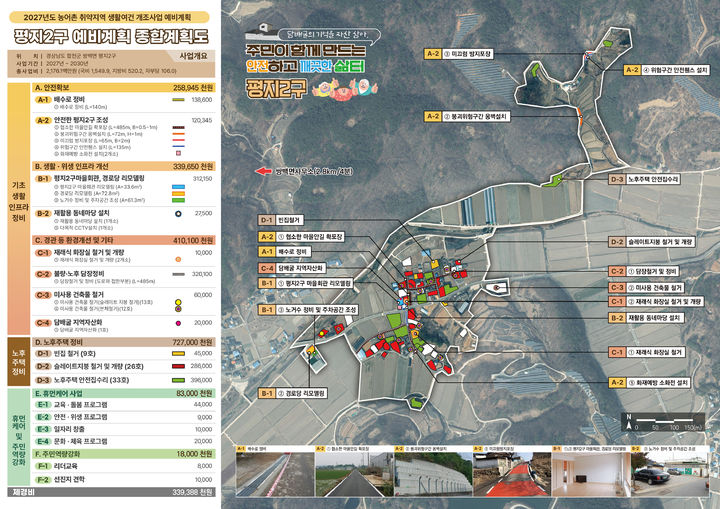Open the 미끄럼방지포장 red road thumbnail

512,471
